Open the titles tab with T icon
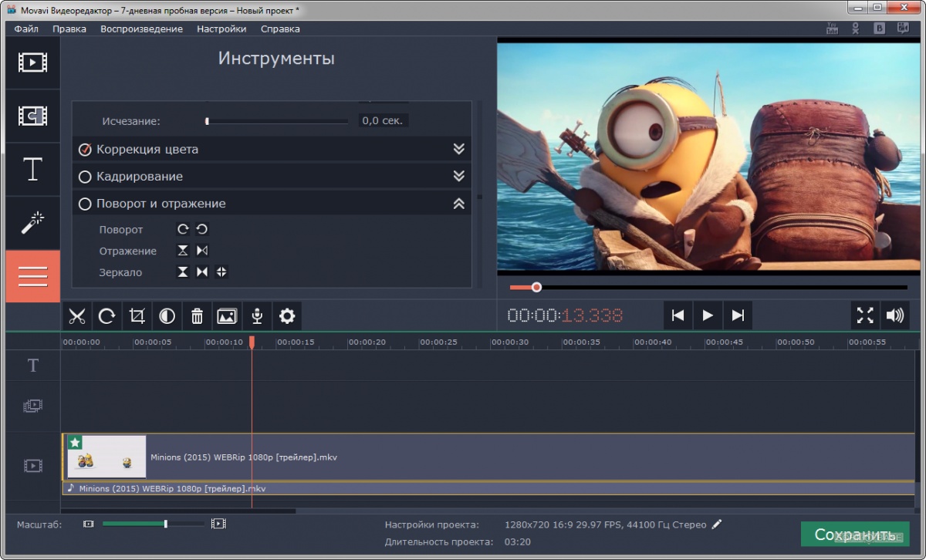Viewport: 926px width, 560px height. (32, 169)
